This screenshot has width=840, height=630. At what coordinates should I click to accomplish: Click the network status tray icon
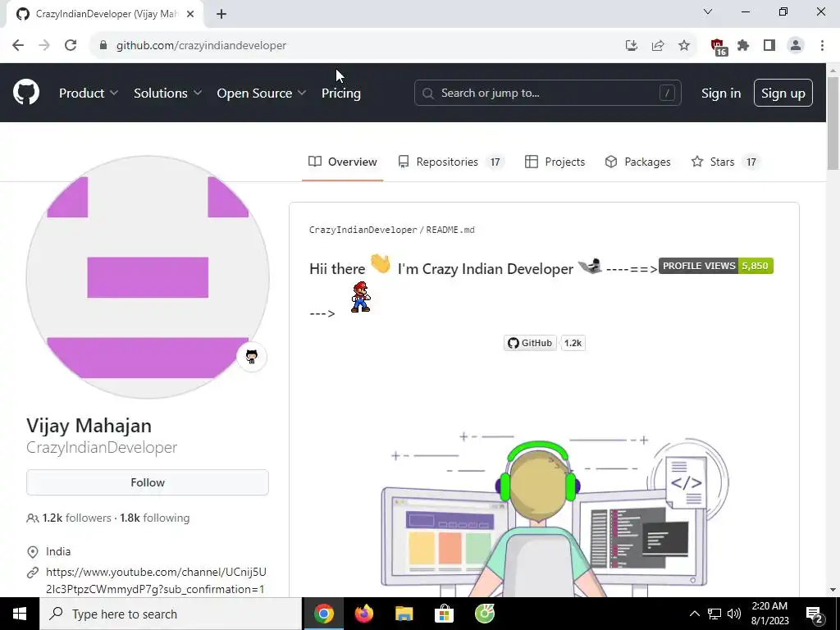pos(714,614)
